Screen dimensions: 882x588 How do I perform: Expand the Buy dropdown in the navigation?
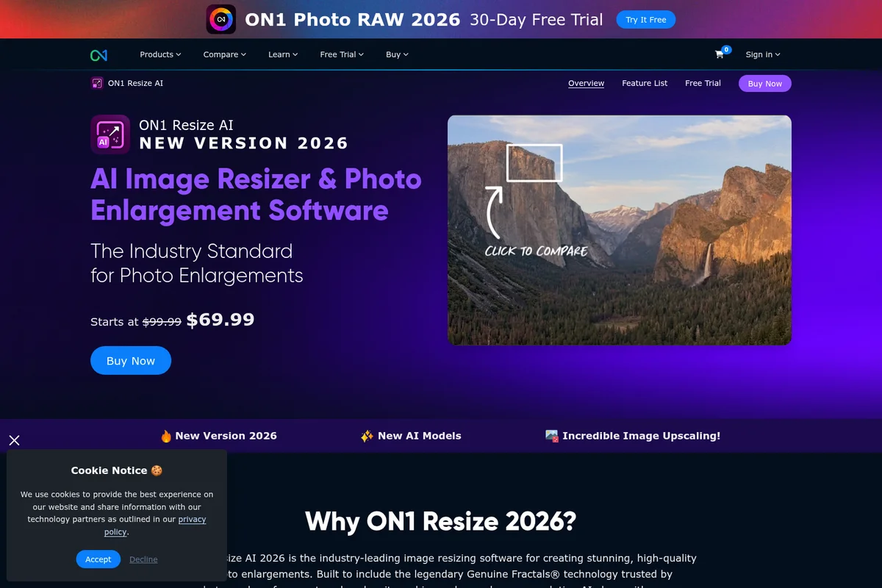point(396,54)
